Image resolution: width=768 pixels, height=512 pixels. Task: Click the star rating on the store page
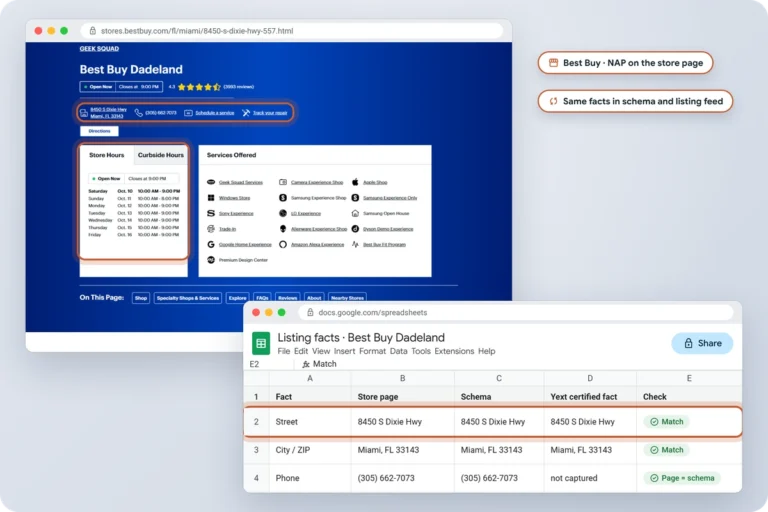[199, 87]
